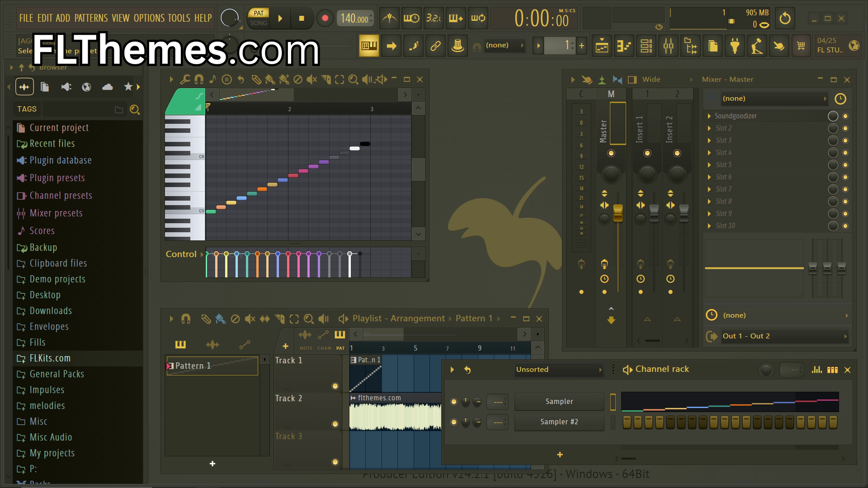
Task: Open the Mixer view from toolbar
Action: (x=668, y=46)
